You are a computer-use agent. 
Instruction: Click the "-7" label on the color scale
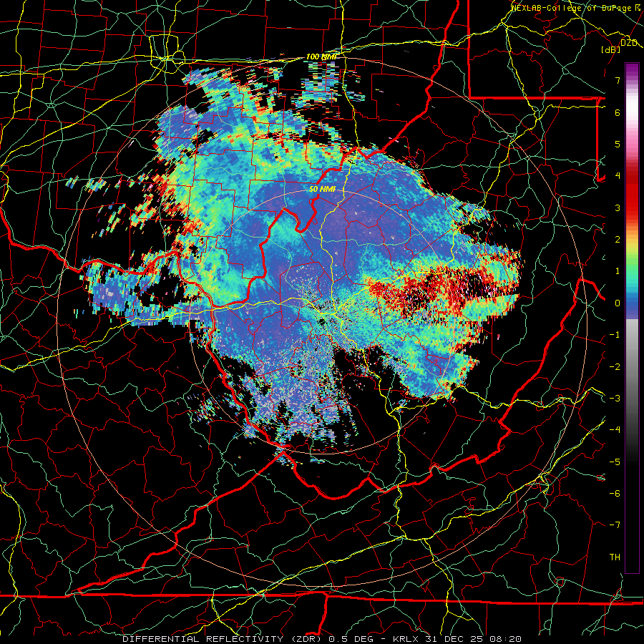(x=615, y=525)
